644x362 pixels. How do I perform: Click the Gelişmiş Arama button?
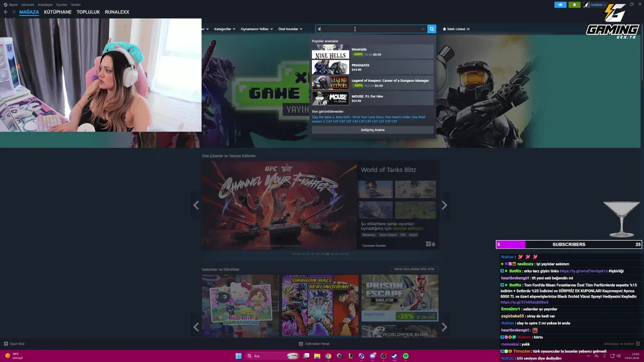[x=373, y=130]
